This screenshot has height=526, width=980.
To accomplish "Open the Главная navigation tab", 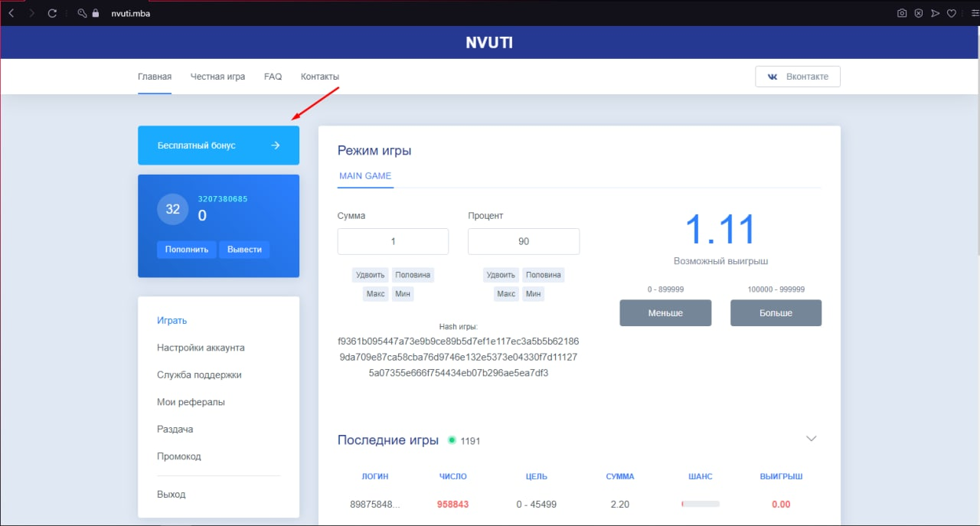I will (x=155, y=77).
